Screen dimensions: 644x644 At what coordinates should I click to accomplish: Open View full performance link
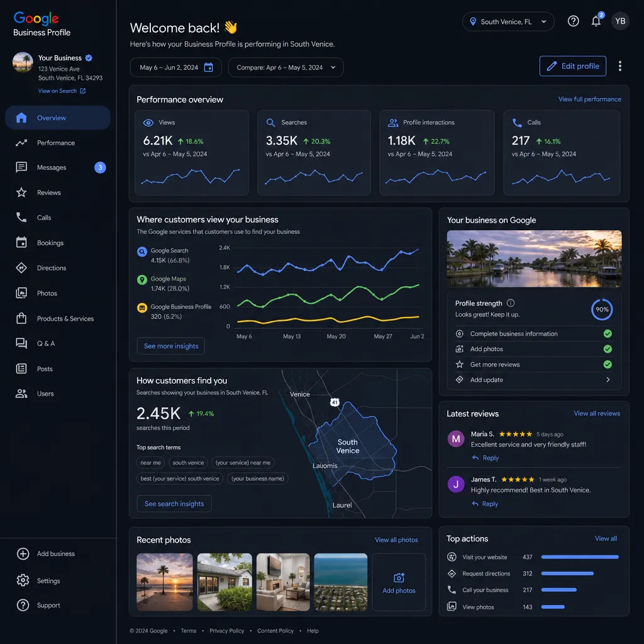589,99
